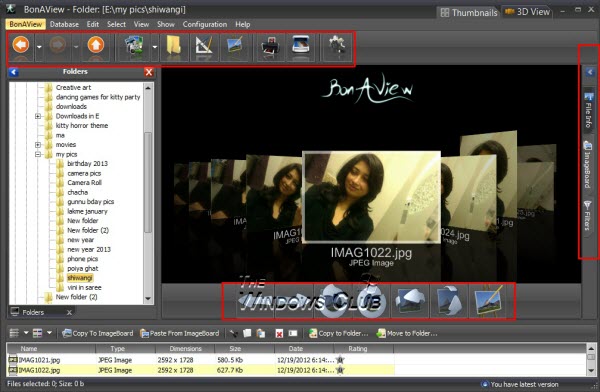
Task: Click the star rating of IMAG1022.jpg
Action: click(340, 370)
